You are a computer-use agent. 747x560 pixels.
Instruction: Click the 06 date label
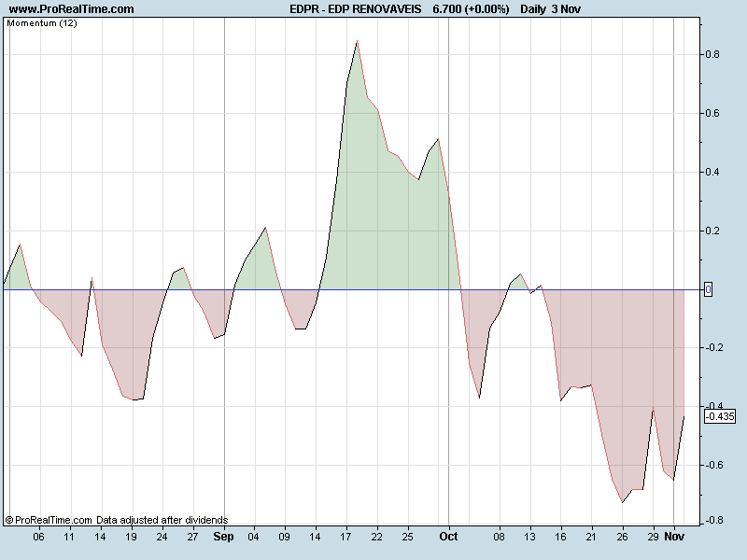point(38,538)
